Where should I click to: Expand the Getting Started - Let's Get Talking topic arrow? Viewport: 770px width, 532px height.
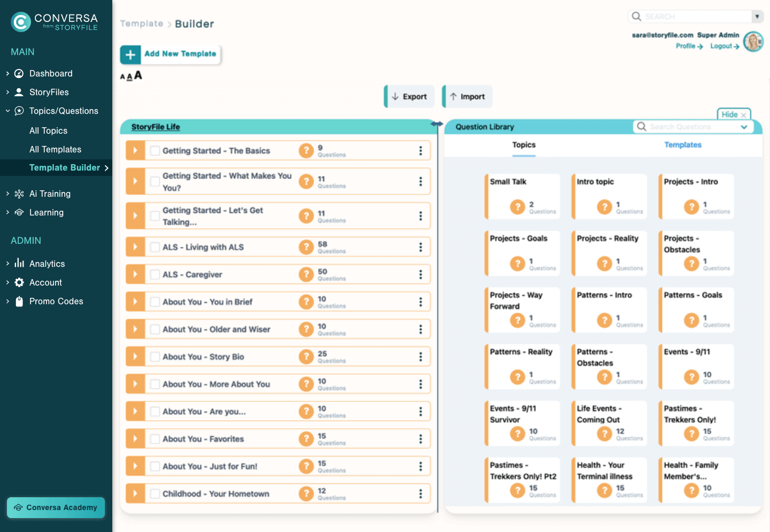click(x=135, y=216)
